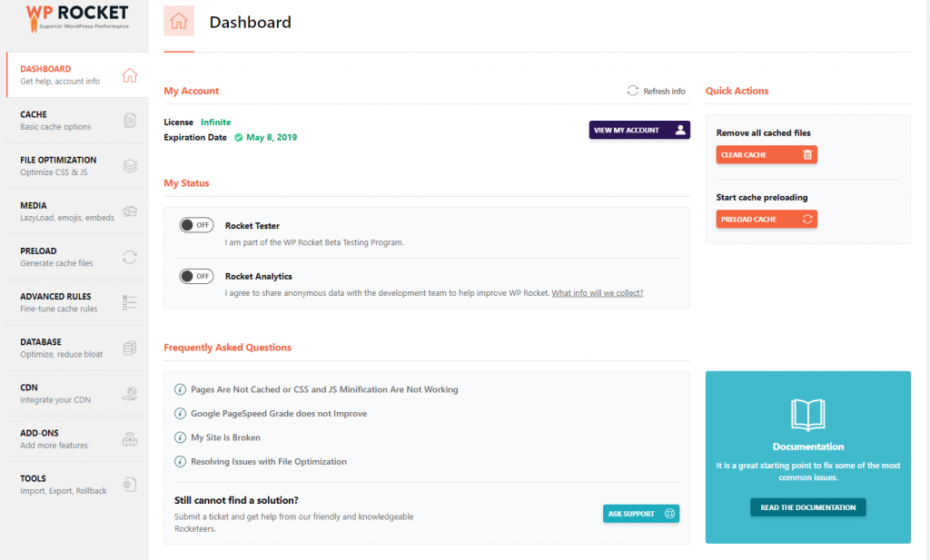The image size is (930, 560).
Task: Open the Database section
Action: 78,348
